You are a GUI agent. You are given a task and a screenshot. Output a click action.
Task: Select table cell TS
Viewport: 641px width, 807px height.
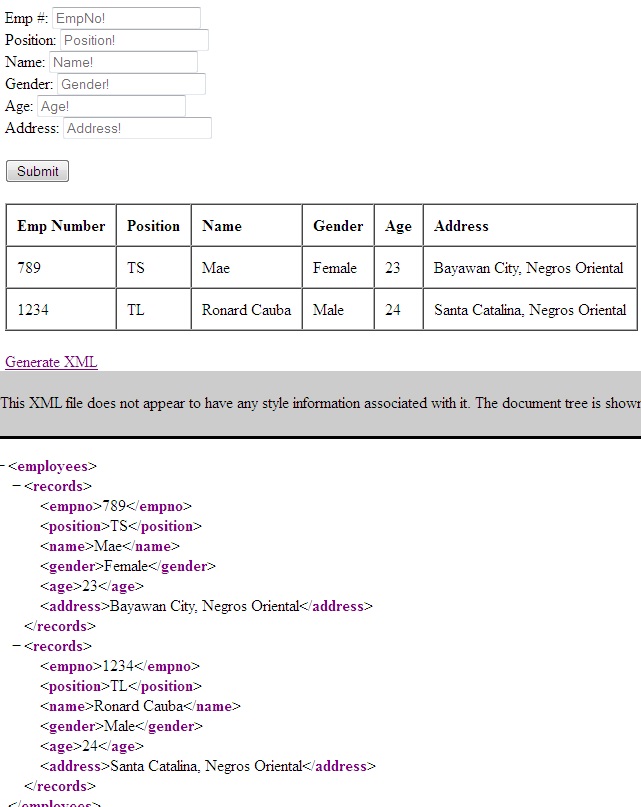point(153,268)
